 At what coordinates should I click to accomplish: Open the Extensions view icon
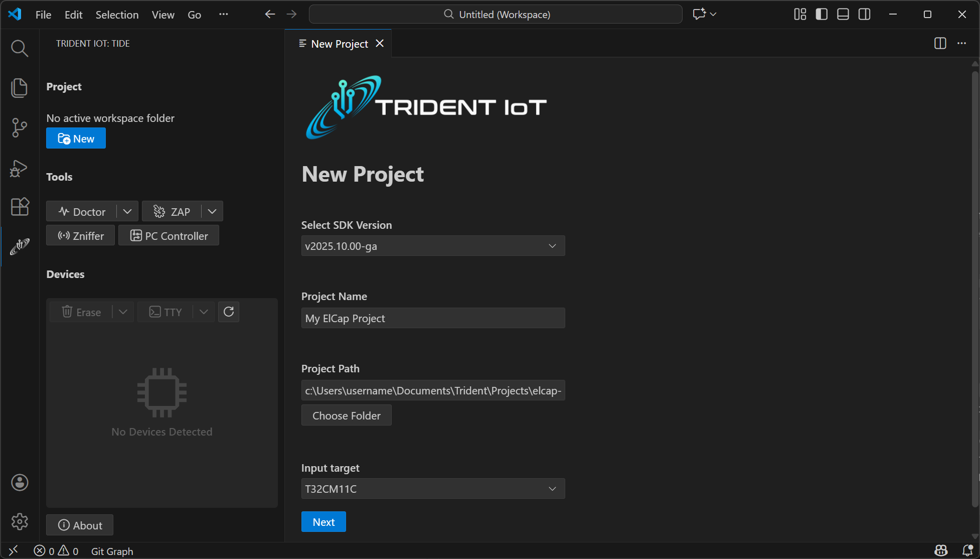pyautogui.click(x=20, y=207)
